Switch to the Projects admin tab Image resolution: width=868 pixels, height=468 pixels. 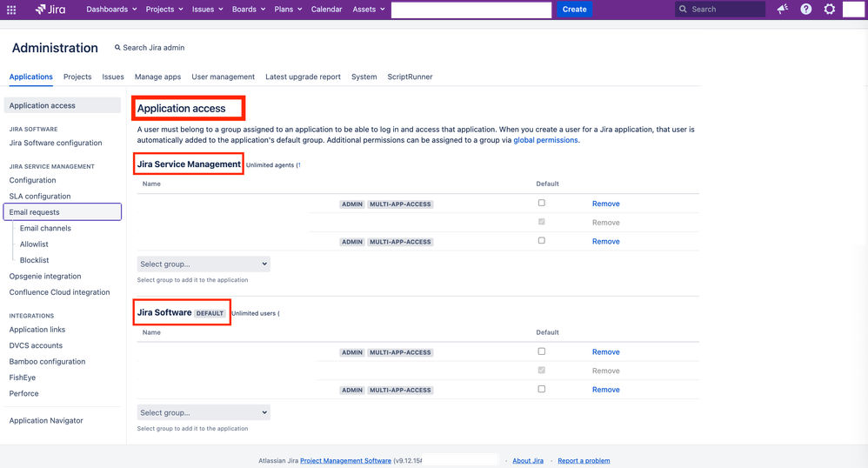[x=77, y=77]
